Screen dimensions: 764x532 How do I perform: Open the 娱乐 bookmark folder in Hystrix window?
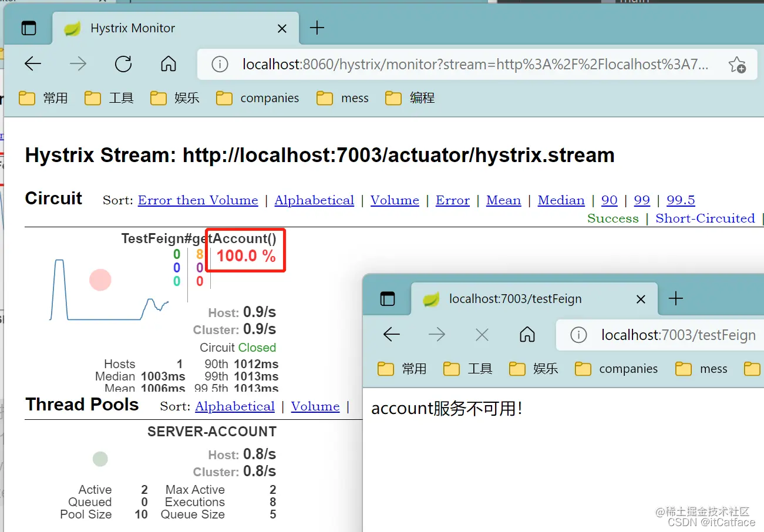click(175, 98)
